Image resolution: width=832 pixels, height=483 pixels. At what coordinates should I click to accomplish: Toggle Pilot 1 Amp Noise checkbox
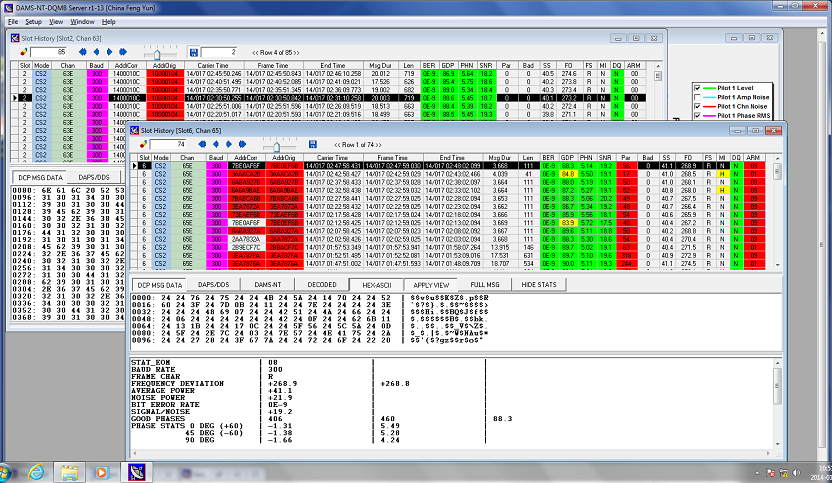point(697,97)
